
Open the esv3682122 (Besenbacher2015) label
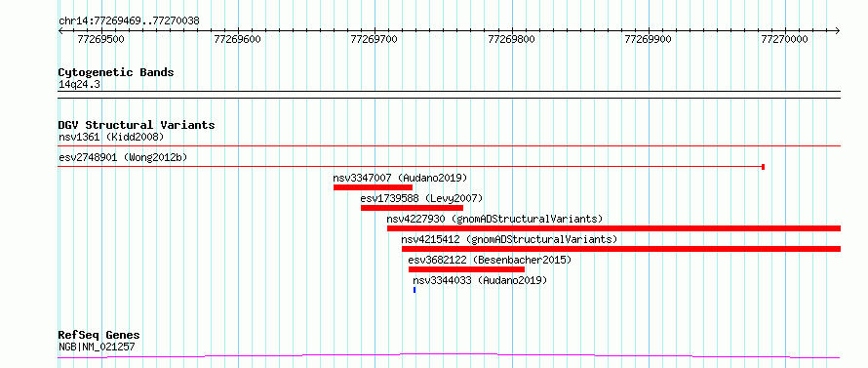click(x=490, y=260)
